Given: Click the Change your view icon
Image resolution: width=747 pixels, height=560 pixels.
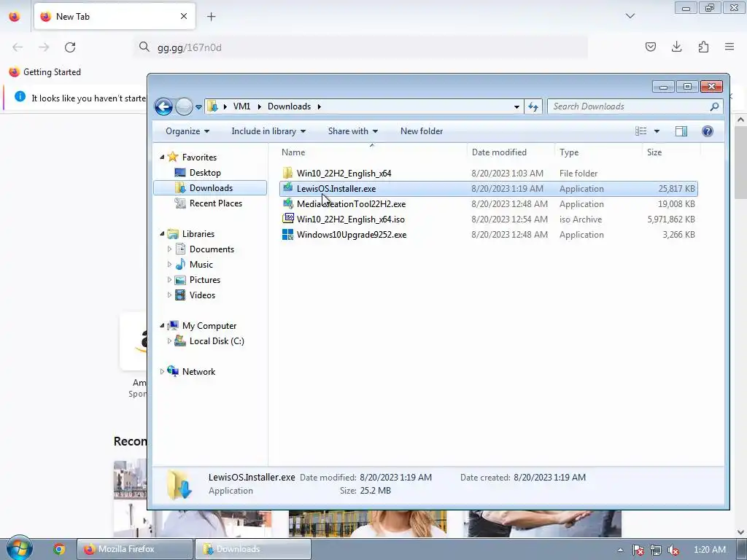Looking at the screenshot, I should (x=641, y=131).
